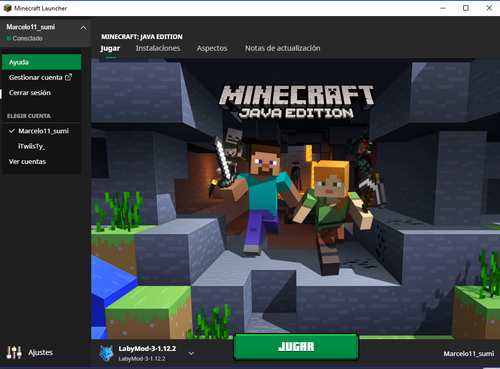
Task: Collapse the Marcelo11_sumi account menu chevron
Action: [x=83, y=28]
